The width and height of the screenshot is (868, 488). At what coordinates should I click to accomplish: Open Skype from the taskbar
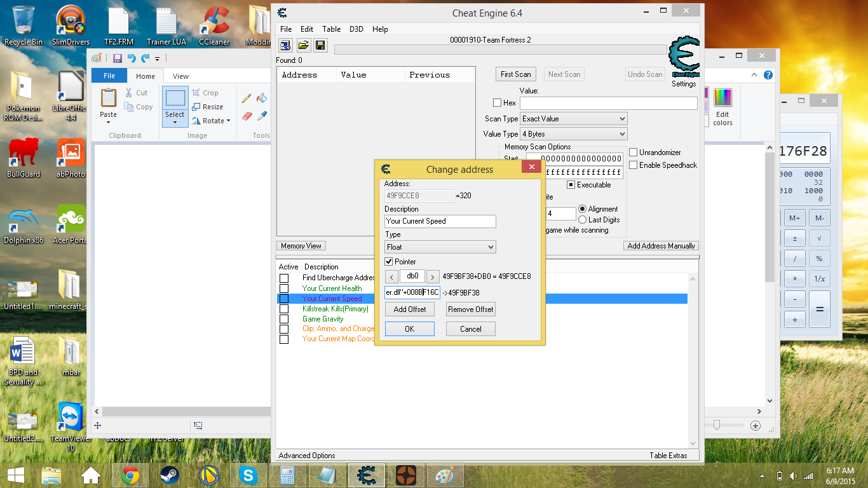click(x=248, y=475)
